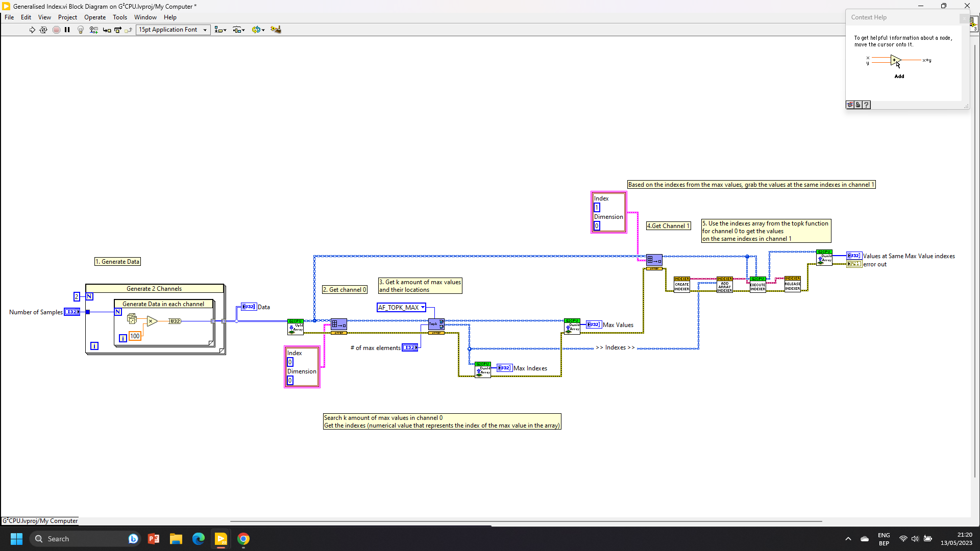The image size is (980, 551).
Task: Click the Random Number dice node
Action: [132, 319]
